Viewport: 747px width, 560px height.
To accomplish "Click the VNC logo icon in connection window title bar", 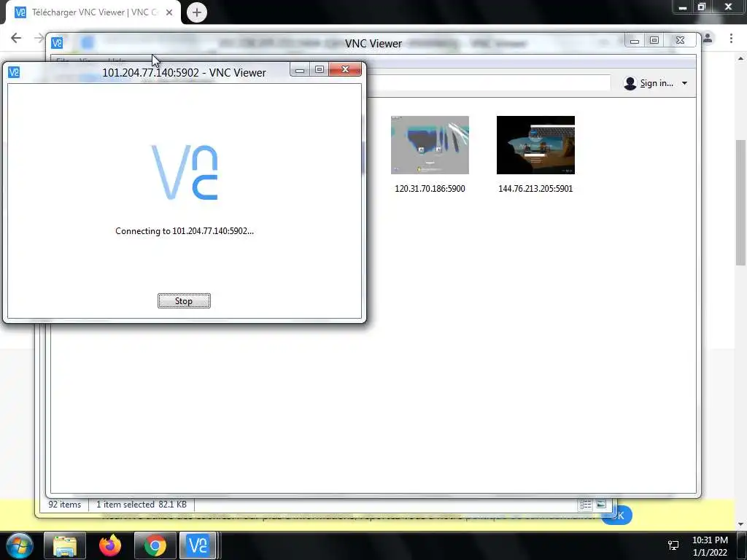I will click(14, 72).
